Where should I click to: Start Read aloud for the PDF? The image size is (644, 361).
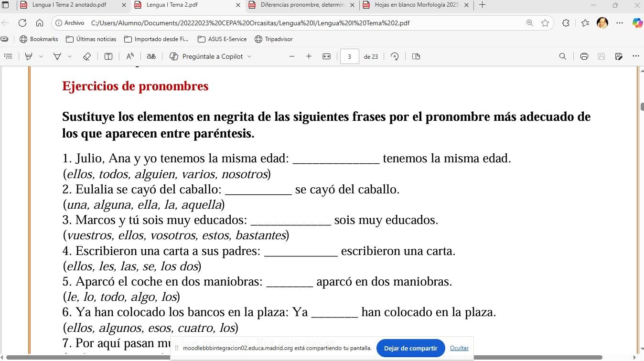click(130, 56)
